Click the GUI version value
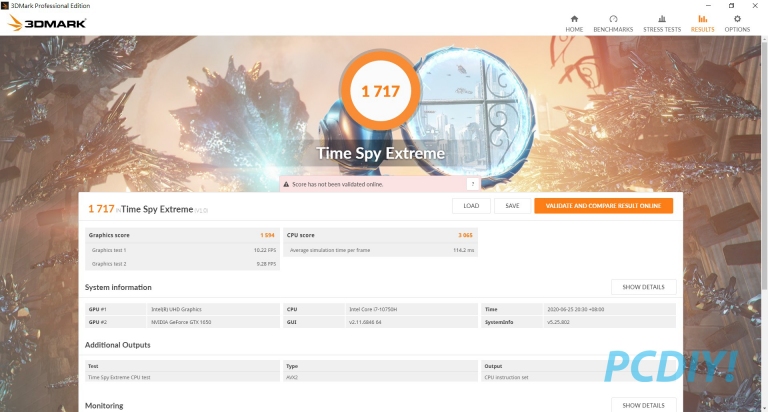768x412 pixels. [x=365, y=322]
